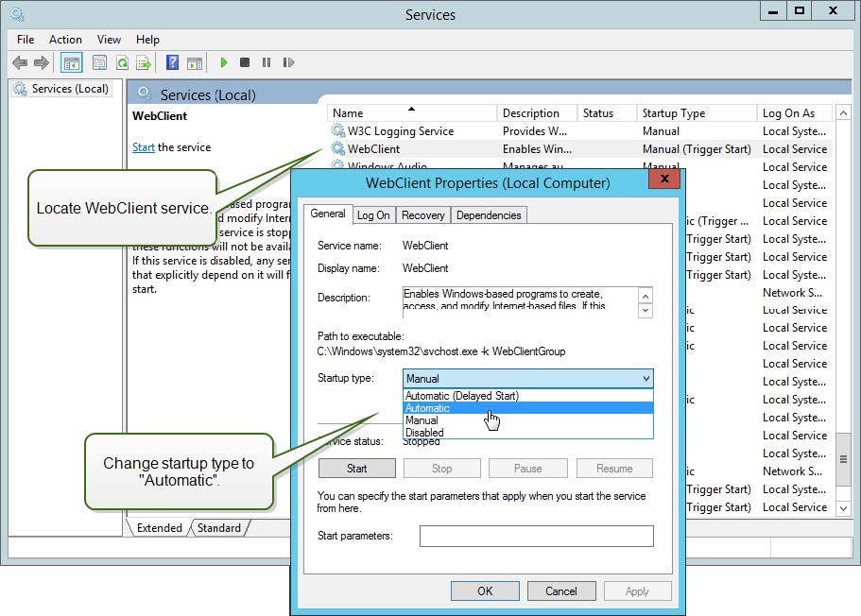Click the Start link for the service
The height and width of the screenshot is (616, 861).
pyautogui.click(x=143, y=147)
